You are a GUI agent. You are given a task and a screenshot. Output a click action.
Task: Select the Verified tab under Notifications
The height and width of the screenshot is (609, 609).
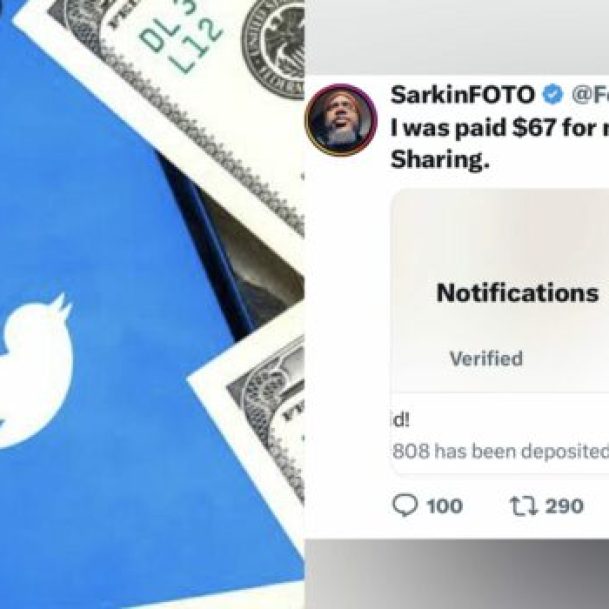pos(486,358)
